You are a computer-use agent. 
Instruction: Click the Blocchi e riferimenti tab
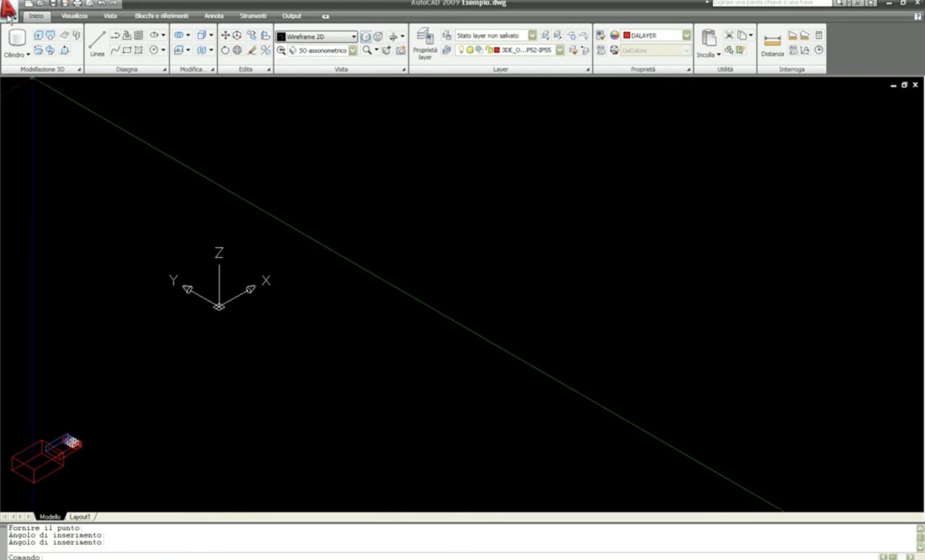tap(161, 16)
